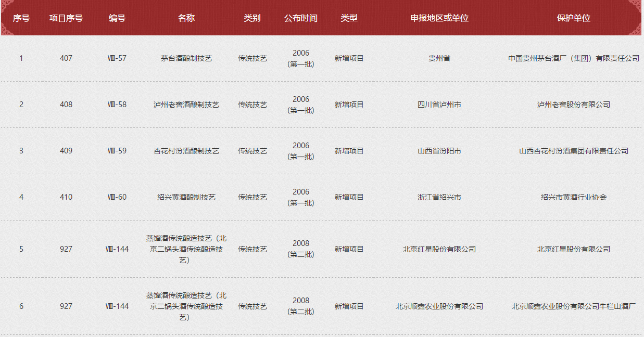Viewport: 644px width, 337px height.
Task: Click the 申报地区或单位 column header
Action: click(x=439, y=18)
